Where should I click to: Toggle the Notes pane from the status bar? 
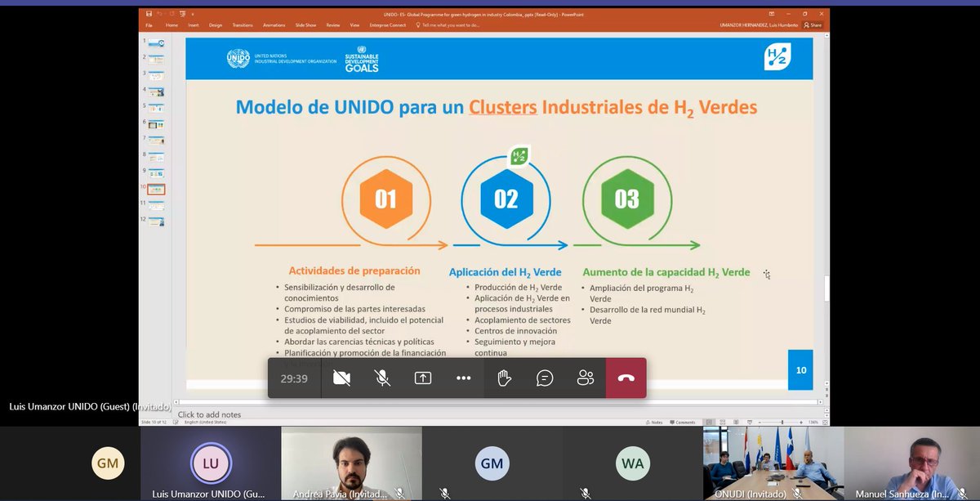[x=656, y=422]
